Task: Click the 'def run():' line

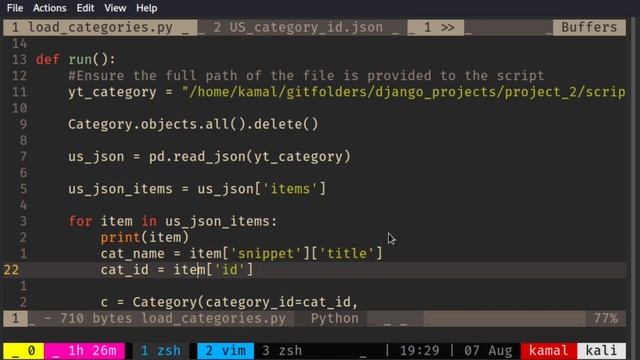Action: click(x=76, y=60)
